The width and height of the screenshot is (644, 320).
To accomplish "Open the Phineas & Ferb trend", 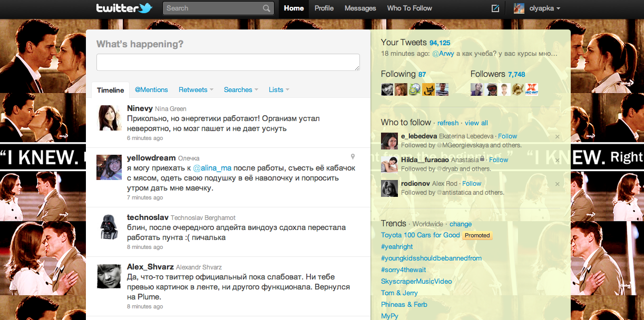I will [x=404, y=305].
